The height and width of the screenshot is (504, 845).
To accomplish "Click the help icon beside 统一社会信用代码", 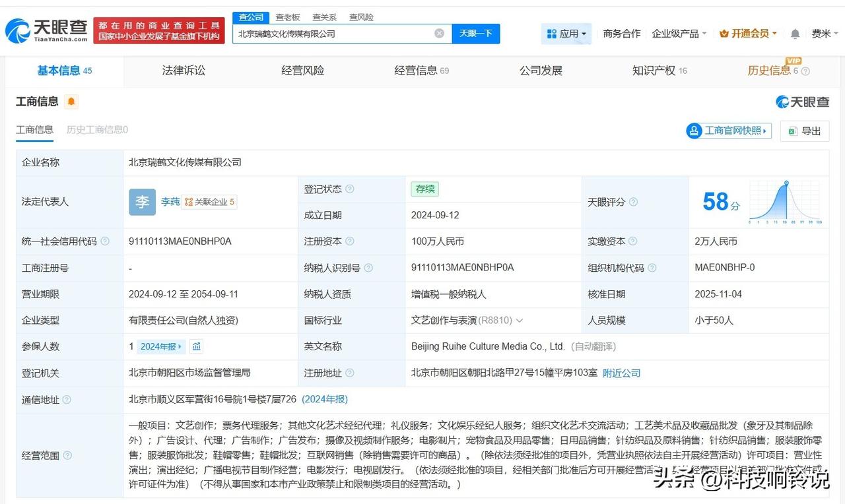I will pos(105,241).
